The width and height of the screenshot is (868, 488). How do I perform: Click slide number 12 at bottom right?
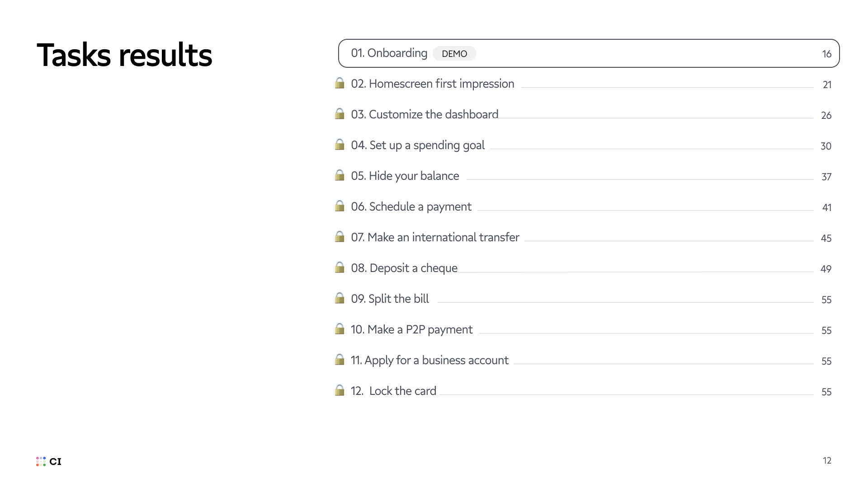[827, 460]
